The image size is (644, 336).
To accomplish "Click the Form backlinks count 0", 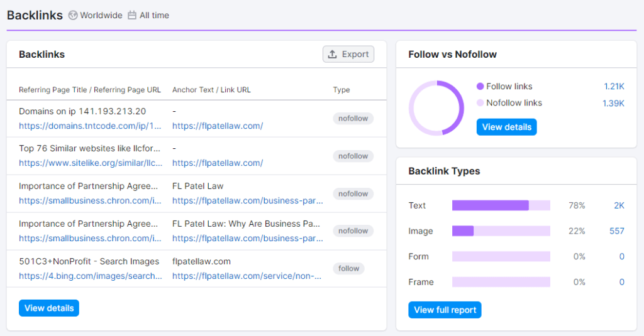I will coord(622,256).
